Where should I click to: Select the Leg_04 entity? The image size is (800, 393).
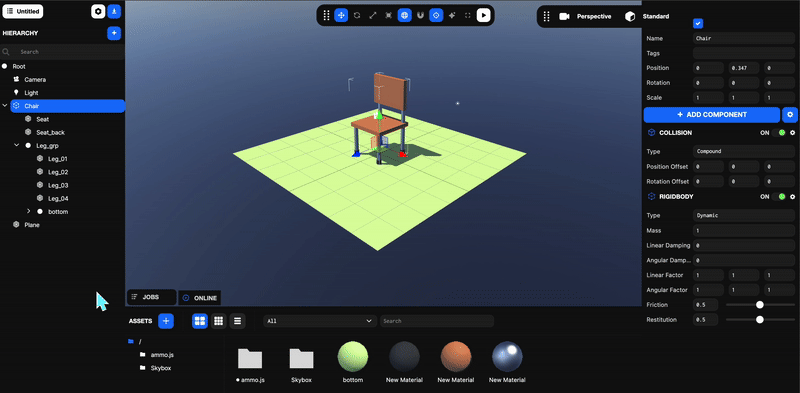tap(58, 199)
